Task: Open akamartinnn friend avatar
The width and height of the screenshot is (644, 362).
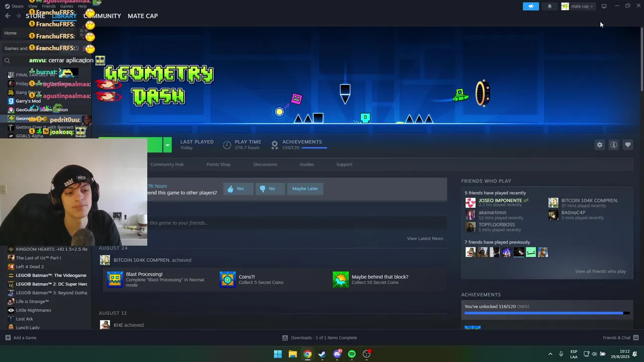Action: pyautogui.click(x=470, y=215)
